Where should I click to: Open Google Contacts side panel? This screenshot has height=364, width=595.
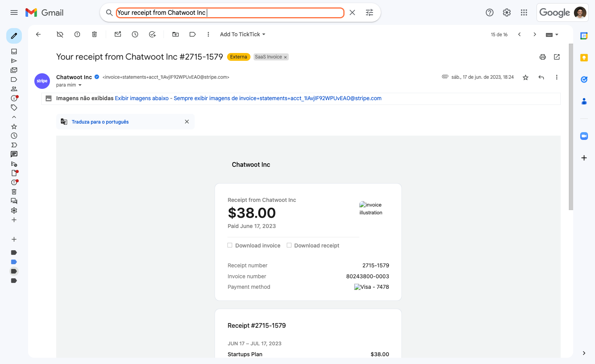pos(584,101)
